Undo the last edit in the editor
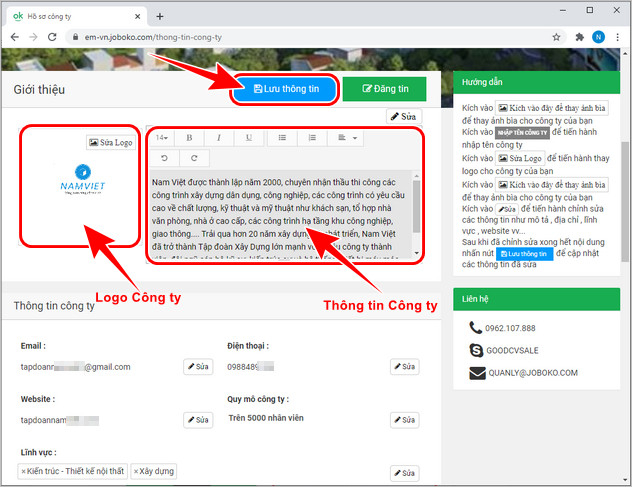Viewport: 632px width, 487px height. click(164, 158)
